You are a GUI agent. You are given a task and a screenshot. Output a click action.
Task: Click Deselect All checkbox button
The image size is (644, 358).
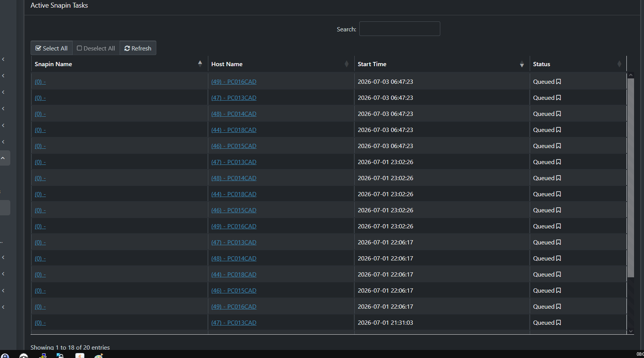(x=96, y=48)
